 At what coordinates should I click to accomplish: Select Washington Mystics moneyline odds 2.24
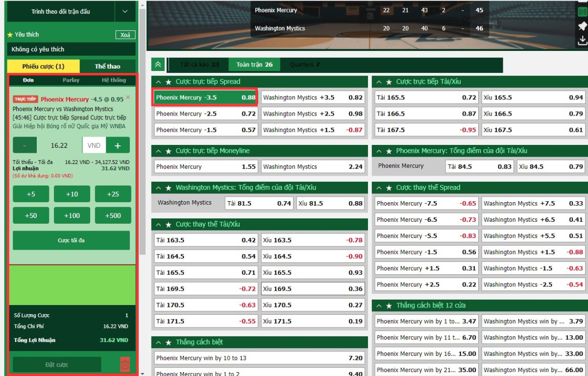[x=313, y=167]
